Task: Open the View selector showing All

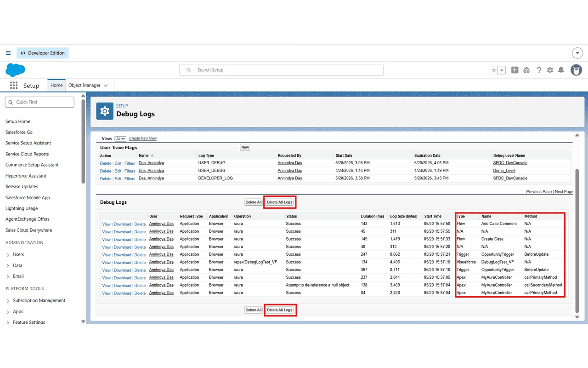Action: pyautogui.click(x=120, y=138)
